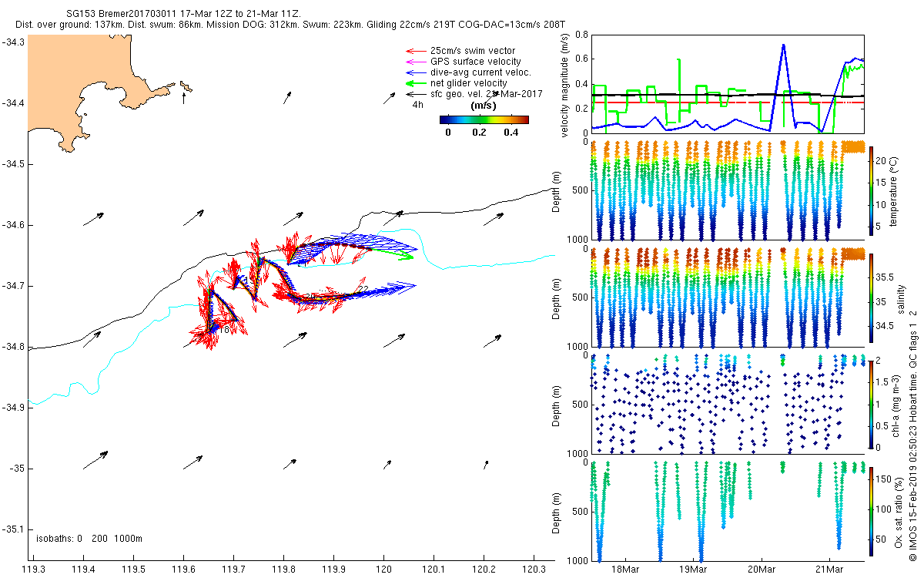Click the chl-a (mg m-3) colorbar
Screen dimensions: 924x578
872,403
